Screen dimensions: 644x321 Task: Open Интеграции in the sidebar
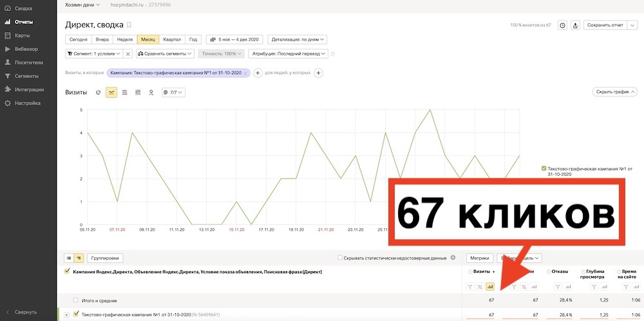coord(24,90)
